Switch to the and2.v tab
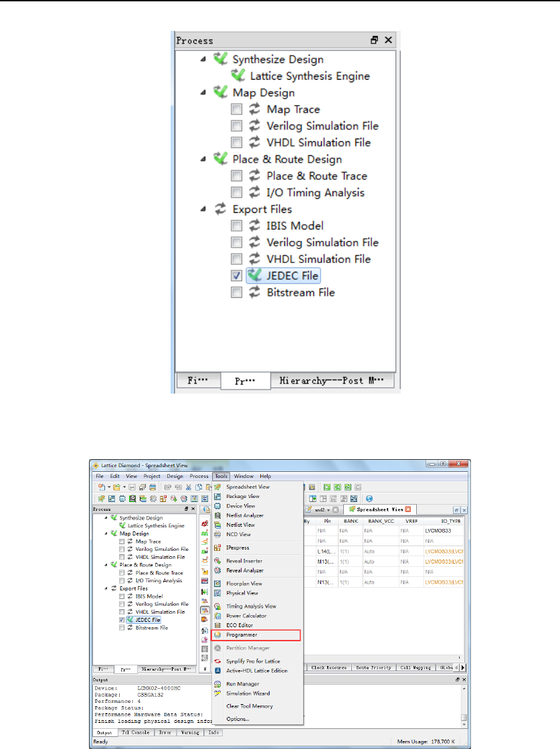560x749 pixels. [x=322, y=509]
